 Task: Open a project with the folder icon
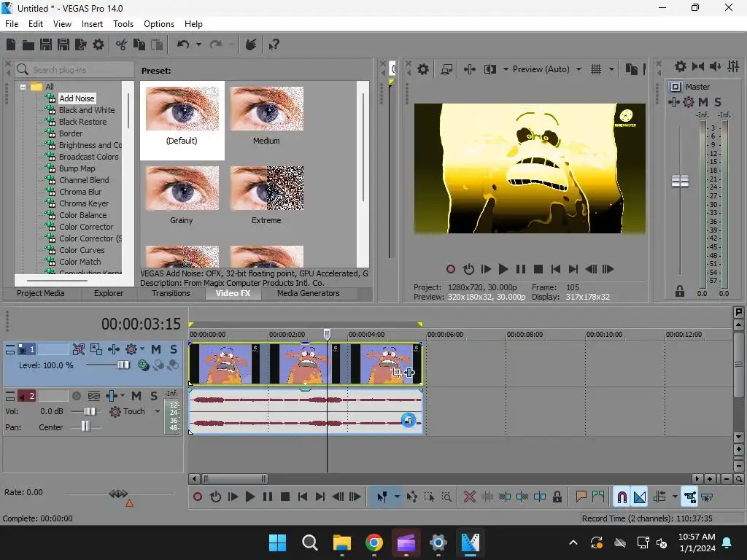click(28, 44)
